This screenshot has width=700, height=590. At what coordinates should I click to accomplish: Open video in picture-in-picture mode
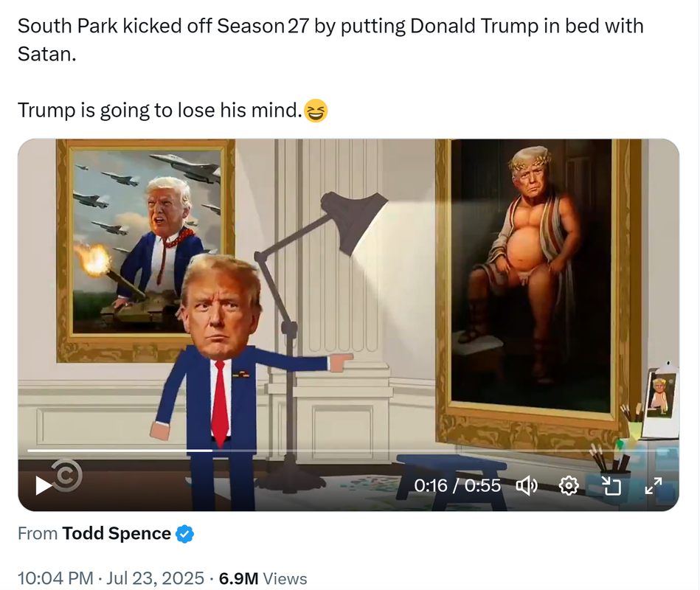pos(611,485)
